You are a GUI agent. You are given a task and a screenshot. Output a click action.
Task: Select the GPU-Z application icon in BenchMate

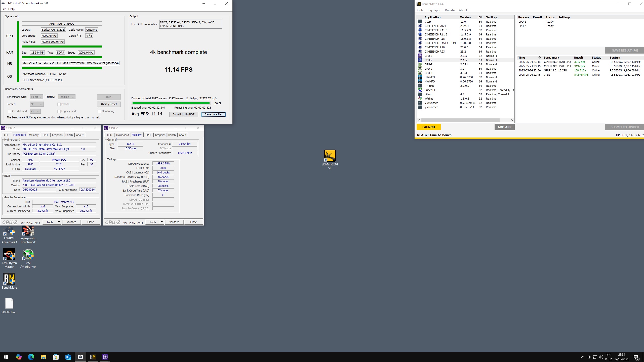[420, 64]
